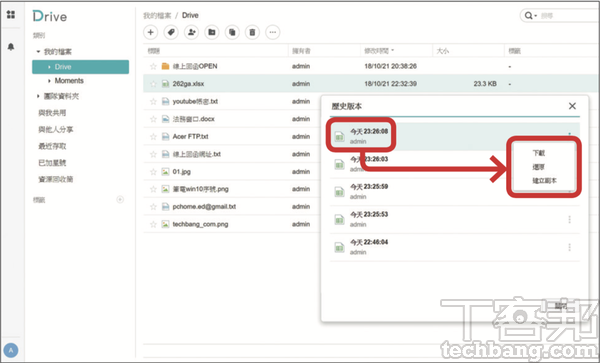Open 與他人分享 in the sidebar

(55, 130)
